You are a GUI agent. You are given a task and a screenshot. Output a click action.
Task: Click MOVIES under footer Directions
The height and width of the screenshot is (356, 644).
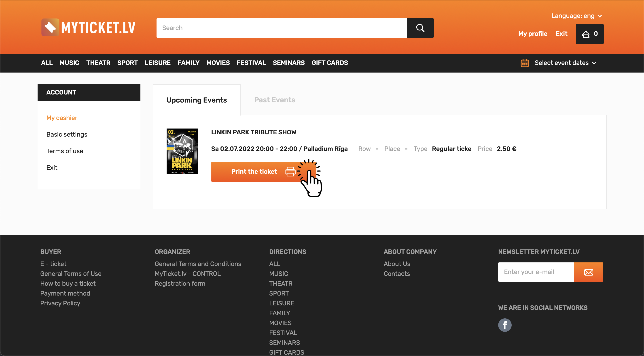[x=280, y=323]
